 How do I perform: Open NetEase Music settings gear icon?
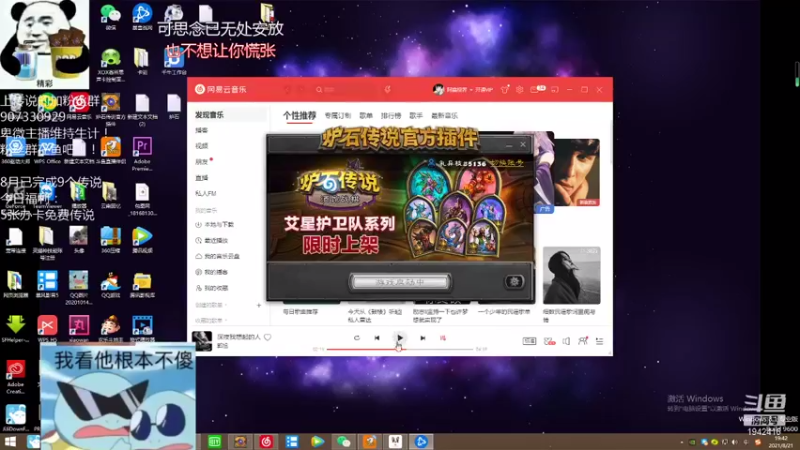click(x=519, y=89)
